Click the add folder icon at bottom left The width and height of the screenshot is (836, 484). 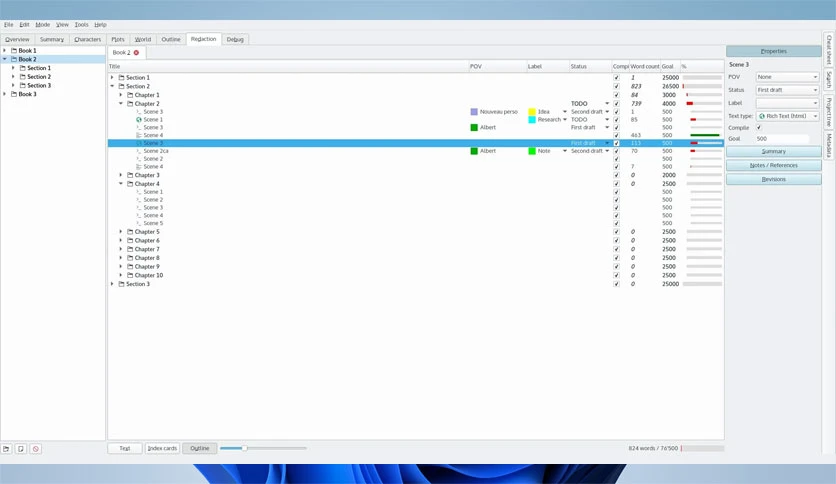[6, 449]
